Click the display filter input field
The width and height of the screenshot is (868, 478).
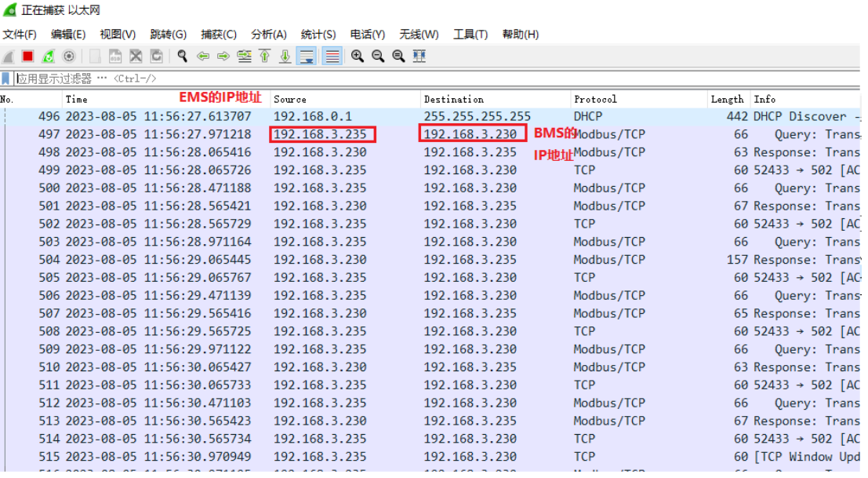pos(438,78)
